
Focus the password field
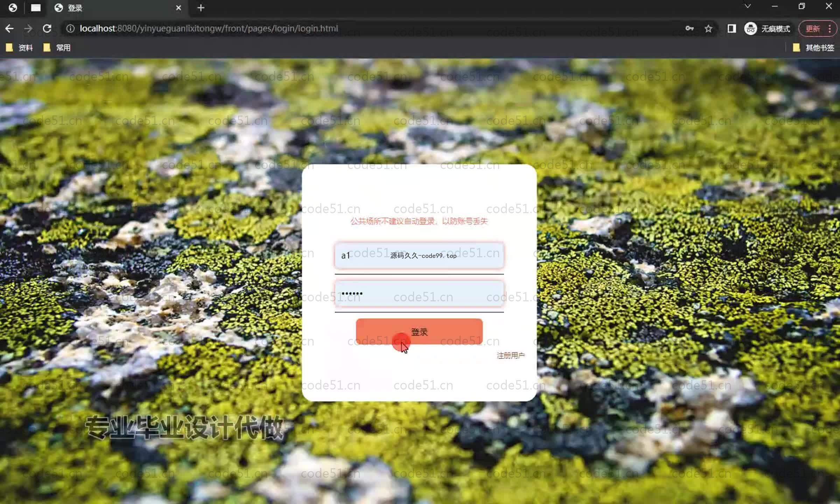pyautogui.click(x=419, y=293)
